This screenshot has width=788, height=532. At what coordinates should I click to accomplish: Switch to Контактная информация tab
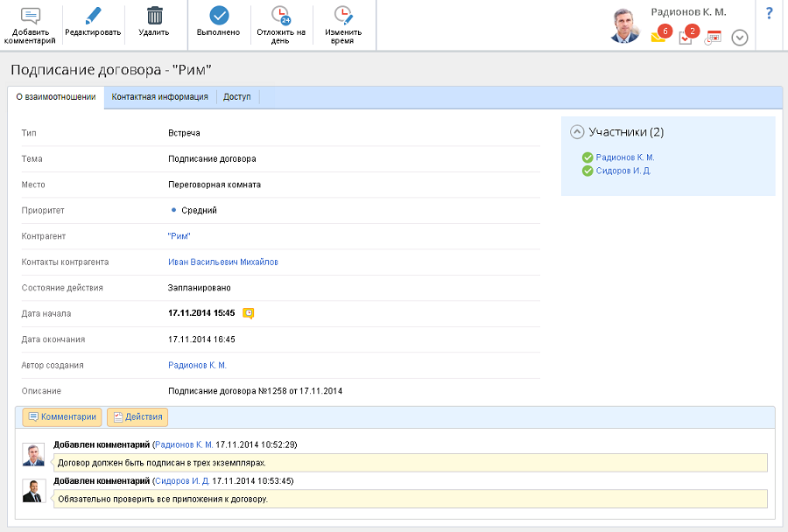159,97
